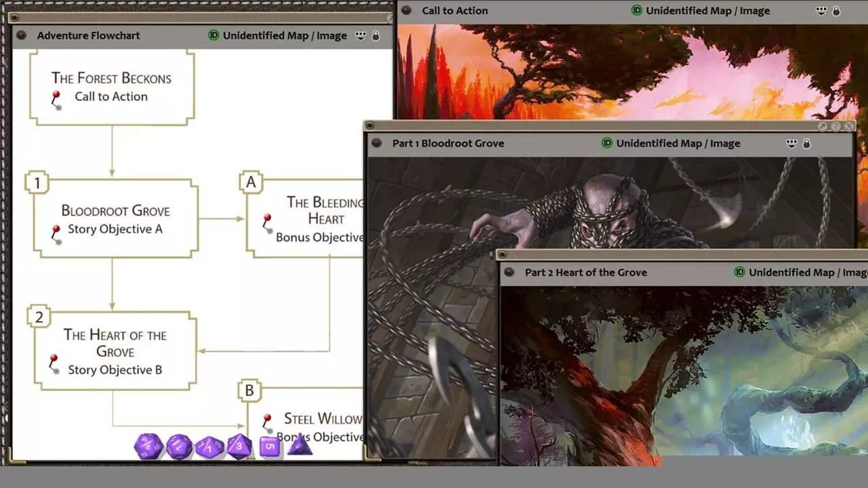This screenshot has height=488, width=868.
Task: Toggle the ID status in Part 1 Bloodroot Grove
Action: point(607,143)
